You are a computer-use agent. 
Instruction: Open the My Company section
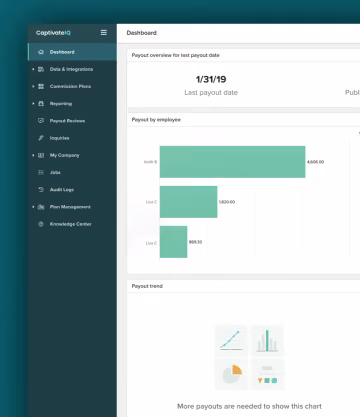tap(72, 155)
